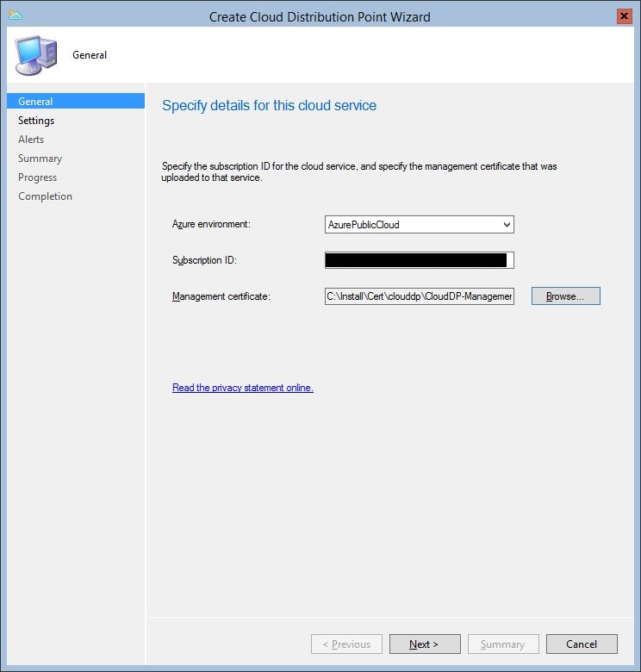Select the Completion step in sidebar
This screenshot has height=672, width=641.
click(x=45, y=196)
